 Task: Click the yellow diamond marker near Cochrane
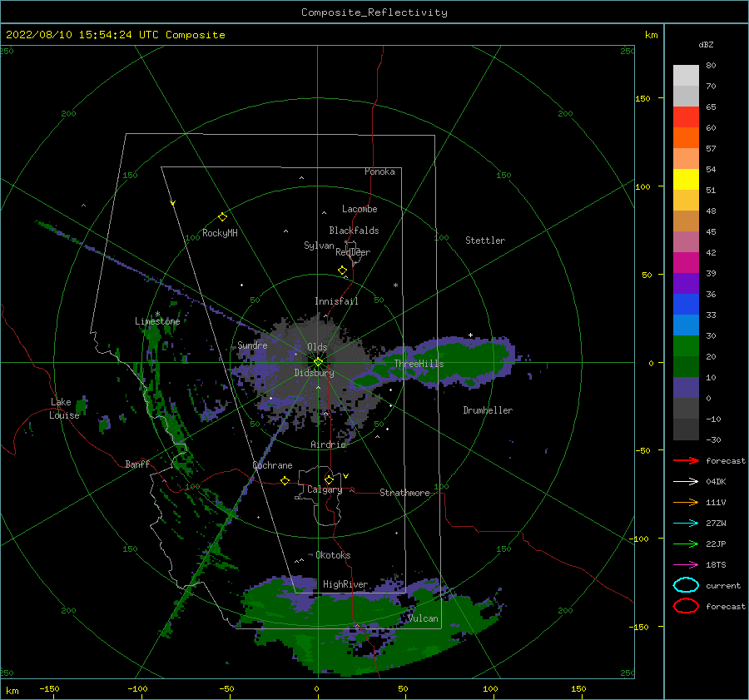click(x=285, y=480)
